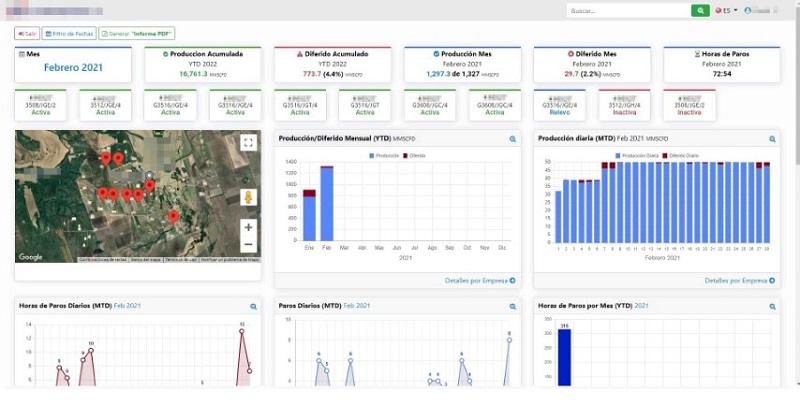The image size is (800, 400).
Task: Click the Buscar search input field
Action: click(x=627, y=10)
